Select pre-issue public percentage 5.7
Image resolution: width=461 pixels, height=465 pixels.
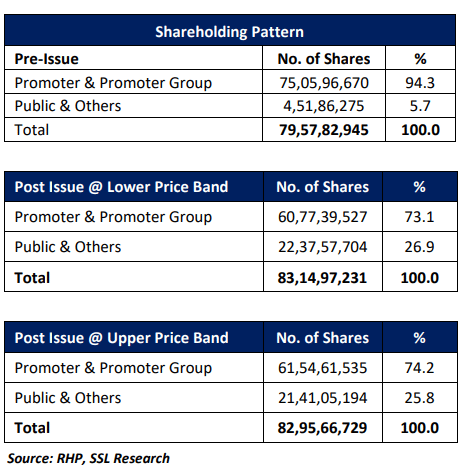coord(420,106)
